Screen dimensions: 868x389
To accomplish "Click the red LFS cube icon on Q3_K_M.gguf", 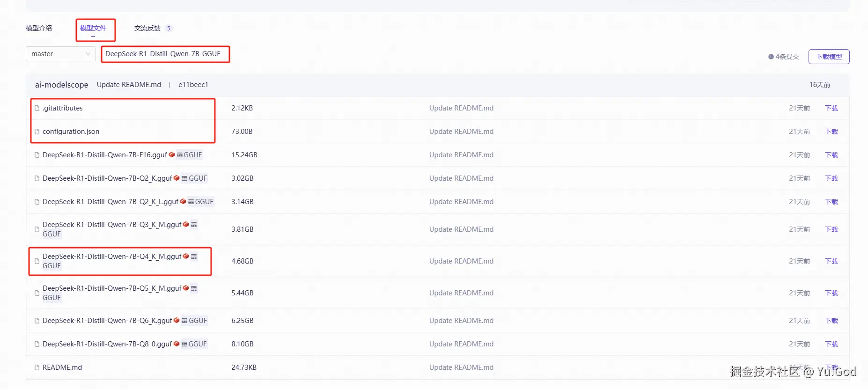I will [186, 224].
